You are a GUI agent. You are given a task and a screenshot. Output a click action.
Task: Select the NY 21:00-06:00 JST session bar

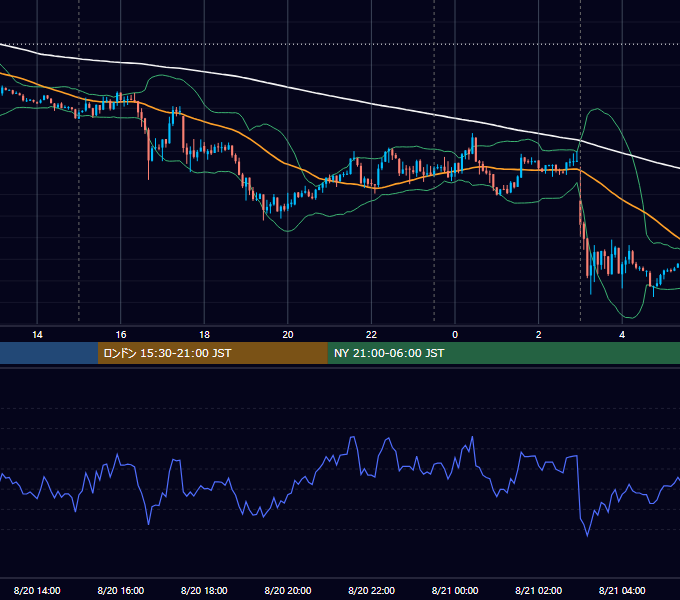(503, 353)
